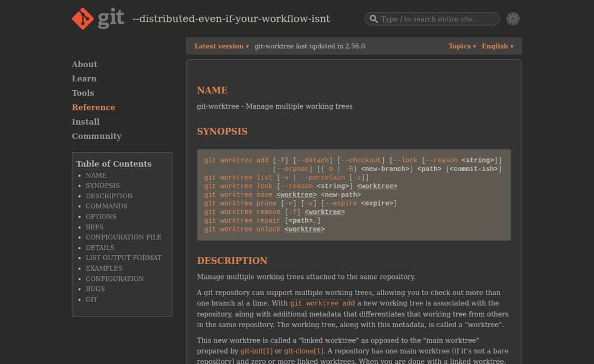Screen dimensions: 594x364
Task: Click 'git worktree repair' synopsis line
Action: pos(262,221)
